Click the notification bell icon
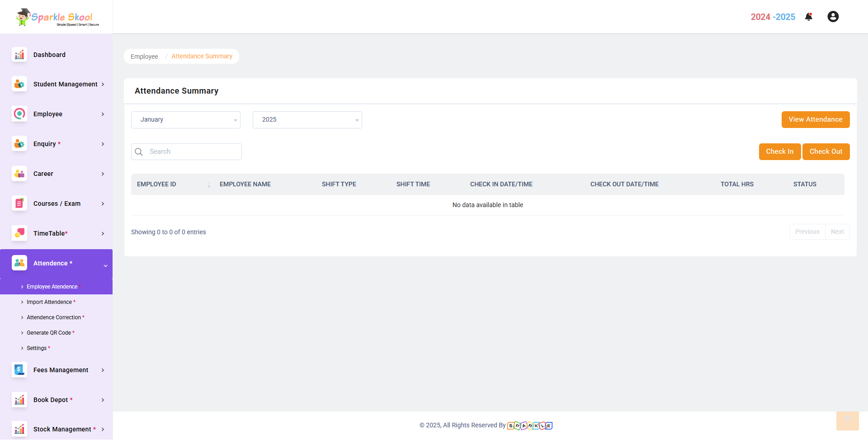This screenshot has width=868, height=440. click(x=809, y=17)
